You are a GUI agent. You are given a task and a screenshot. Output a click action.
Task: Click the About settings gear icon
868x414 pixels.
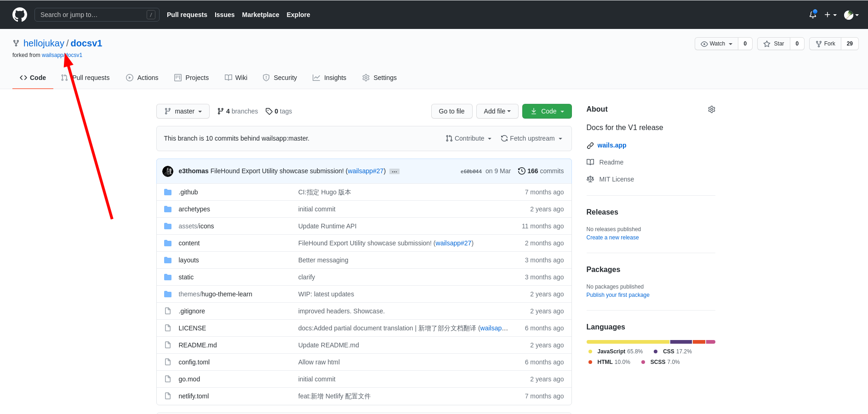pos(712,109)
